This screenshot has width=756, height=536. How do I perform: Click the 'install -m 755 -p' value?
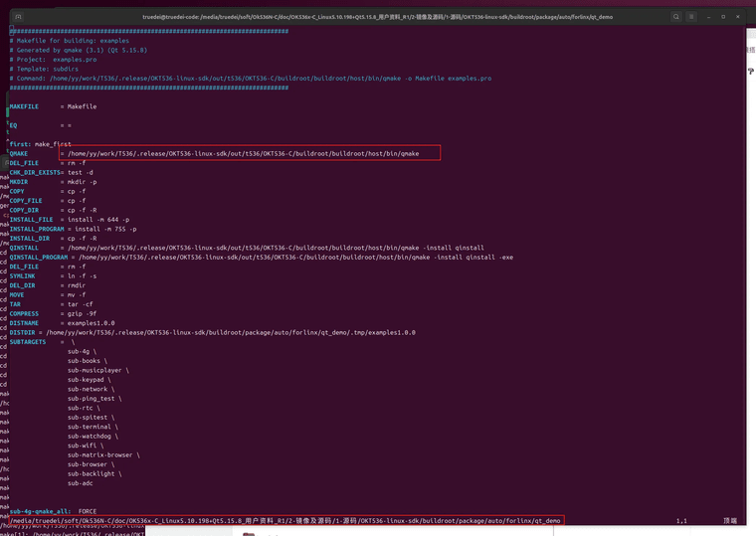pos(105,229)
